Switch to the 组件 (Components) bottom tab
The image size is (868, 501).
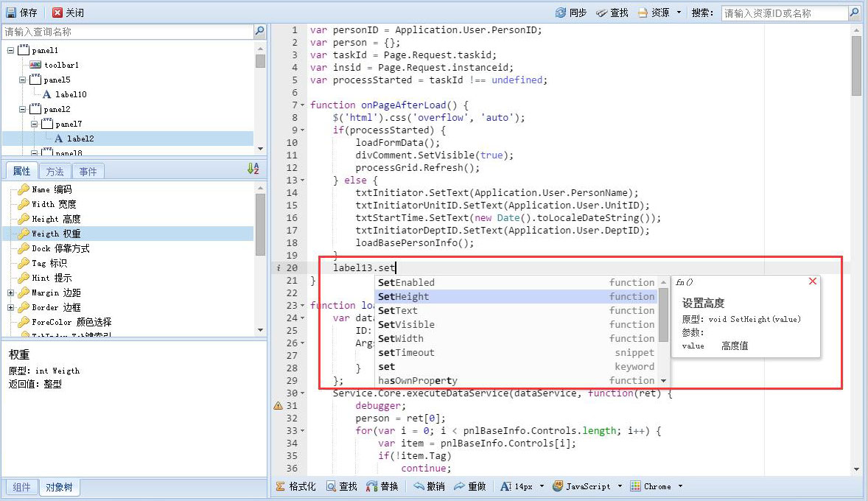point(21,487)
